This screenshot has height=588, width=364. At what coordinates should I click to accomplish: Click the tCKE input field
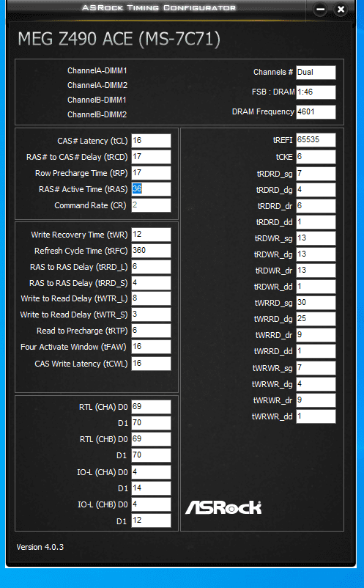click(316, 157)
